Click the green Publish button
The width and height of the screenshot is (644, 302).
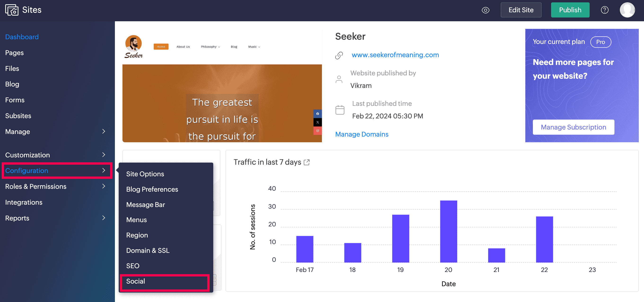(570, 10)
